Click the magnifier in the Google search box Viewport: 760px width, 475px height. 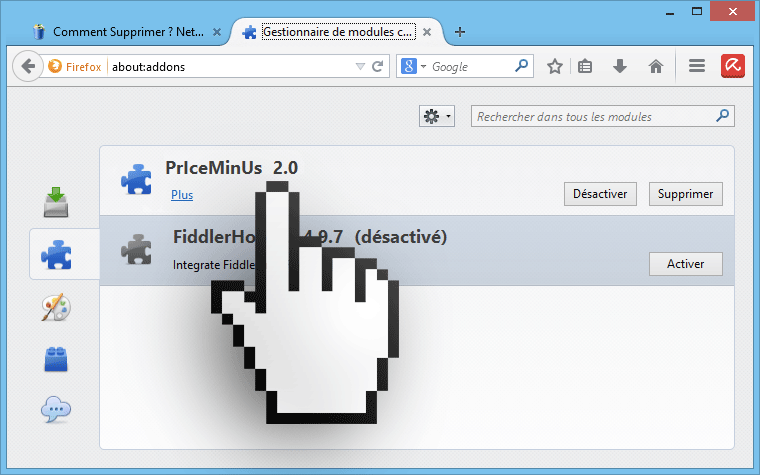pyautogui.click(x=522, y=65)
